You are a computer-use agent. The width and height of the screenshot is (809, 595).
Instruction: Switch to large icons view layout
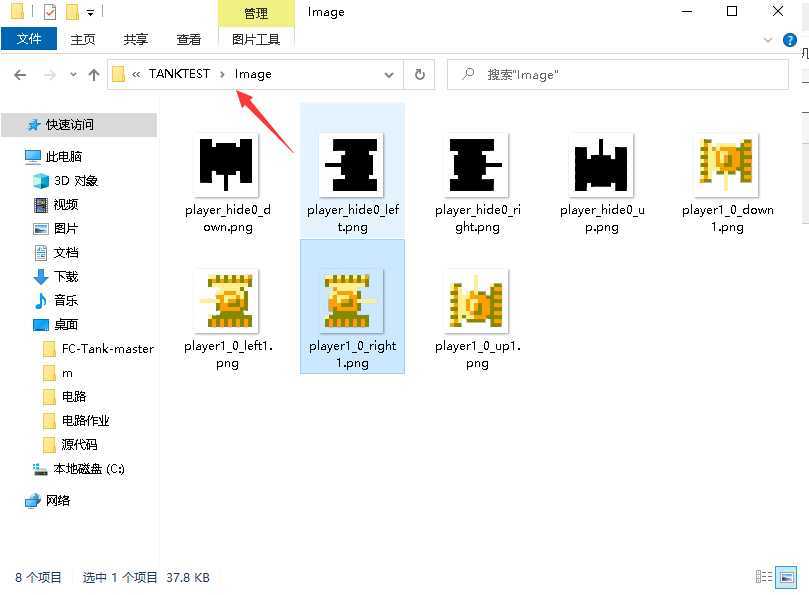786,577
